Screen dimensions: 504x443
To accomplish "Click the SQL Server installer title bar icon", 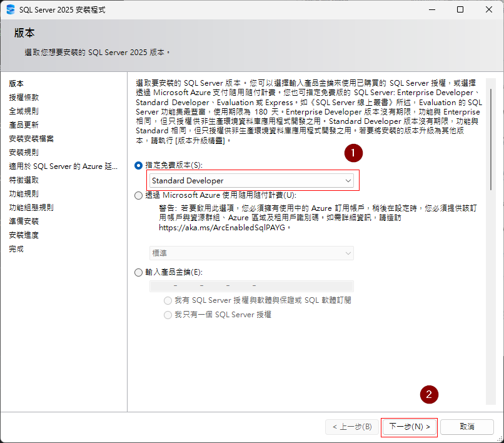I will [x=11, y=9].
